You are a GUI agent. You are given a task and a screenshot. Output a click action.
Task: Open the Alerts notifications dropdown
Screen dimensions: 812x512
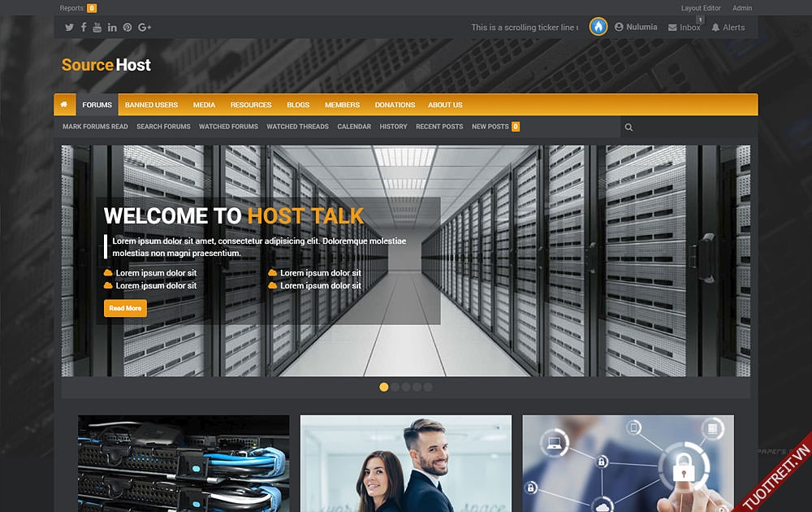[x=728, y=28]
